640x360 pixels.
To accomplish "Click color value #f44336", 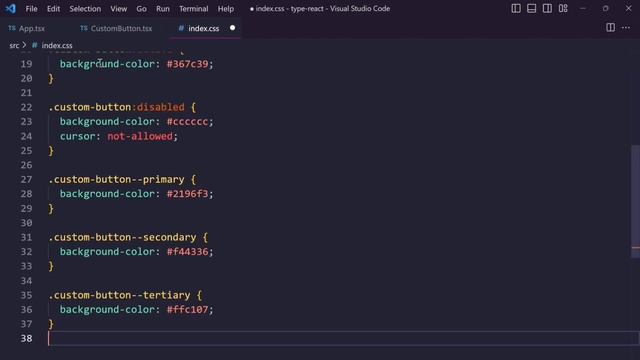I will tap(187, 252).
